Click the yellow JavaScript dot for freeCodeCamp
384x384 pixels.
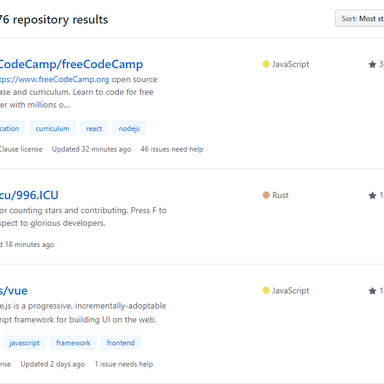[266, 64]
